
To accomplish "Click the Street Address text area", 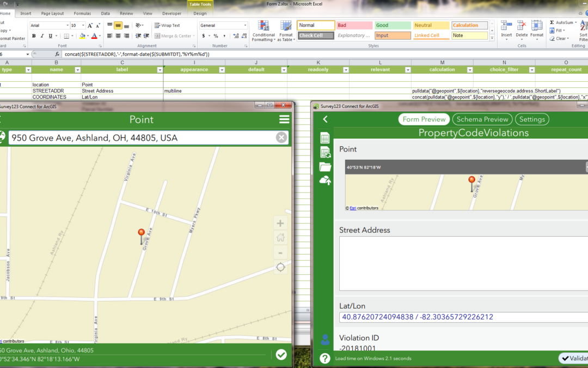I will point(463,263).
